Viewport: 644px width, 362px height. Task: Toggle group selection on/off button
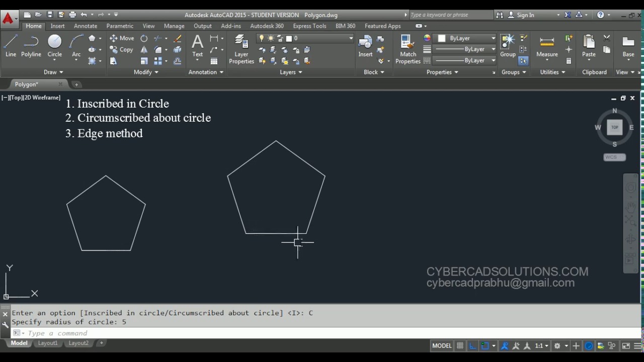click(x=523, y=61)
